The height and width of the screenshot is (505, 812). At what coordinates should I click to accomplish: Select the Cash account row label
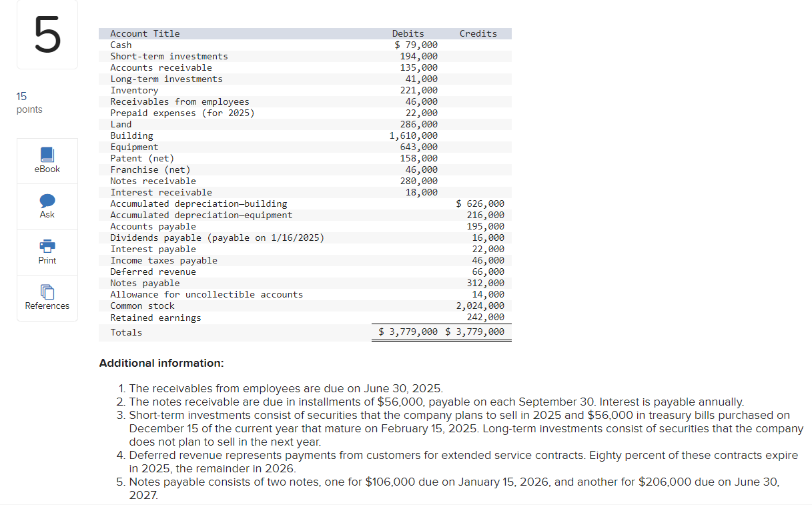[x=121, y=45]
